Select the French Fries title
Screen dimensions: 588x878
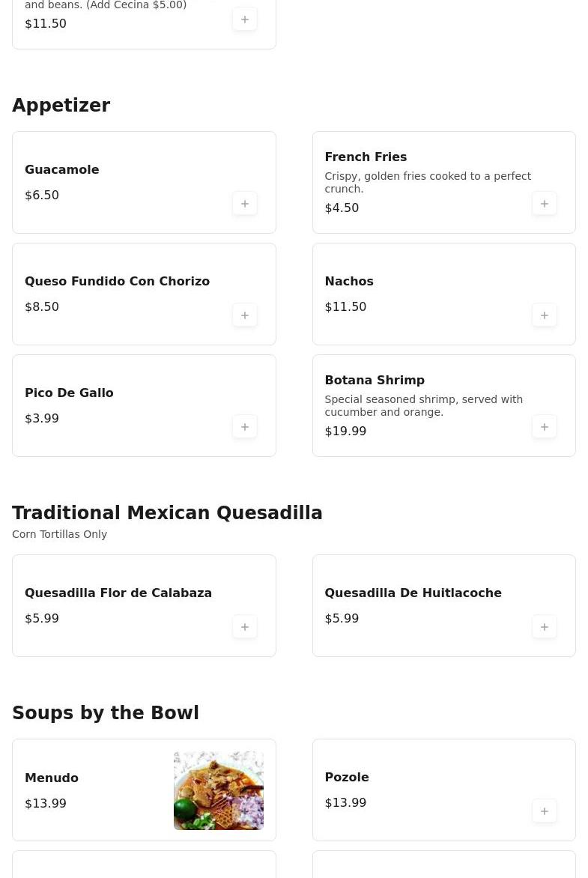[x=366, y=157]
